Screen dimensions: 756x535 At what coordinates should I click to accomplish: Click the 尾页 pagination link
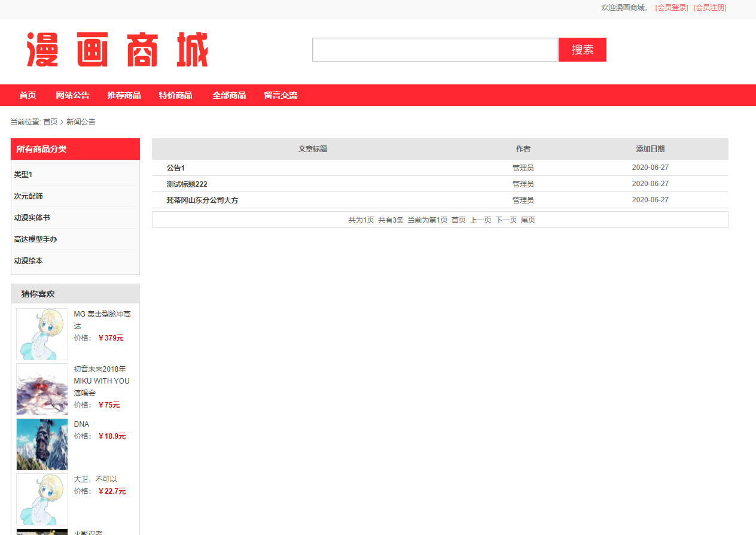pos(528,220)
